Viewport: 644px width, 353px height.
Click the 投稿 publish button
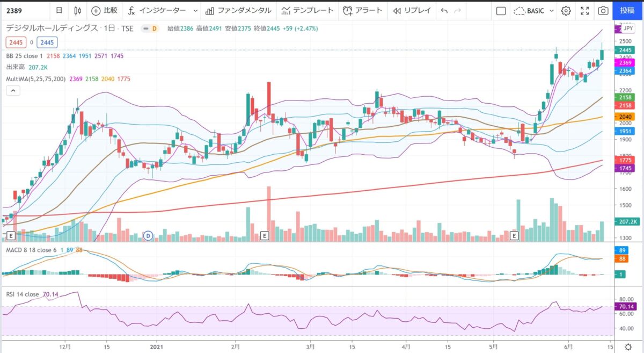(x=627, y=10)
